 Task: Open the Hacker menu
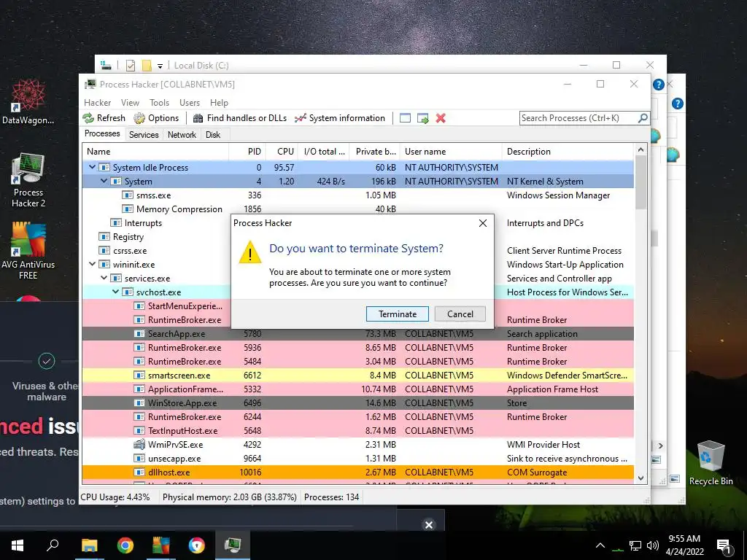click(x=97, y=103)
